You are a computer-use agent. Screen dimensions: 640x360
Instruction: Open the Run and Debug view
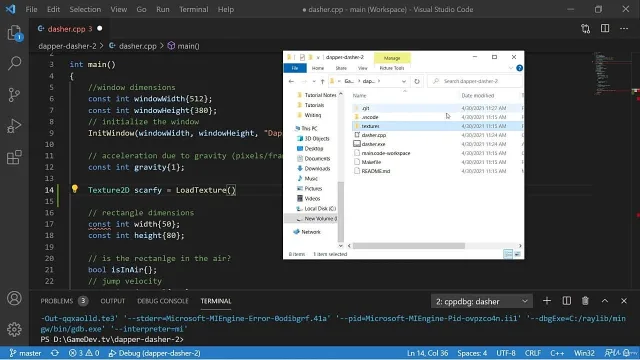14,126
